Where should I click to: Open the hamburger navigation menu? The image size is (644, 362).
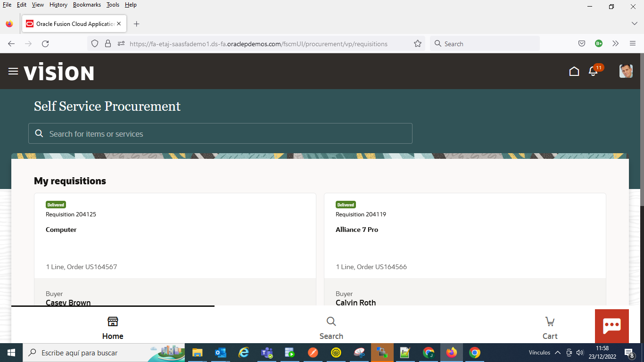pos(13,71)
